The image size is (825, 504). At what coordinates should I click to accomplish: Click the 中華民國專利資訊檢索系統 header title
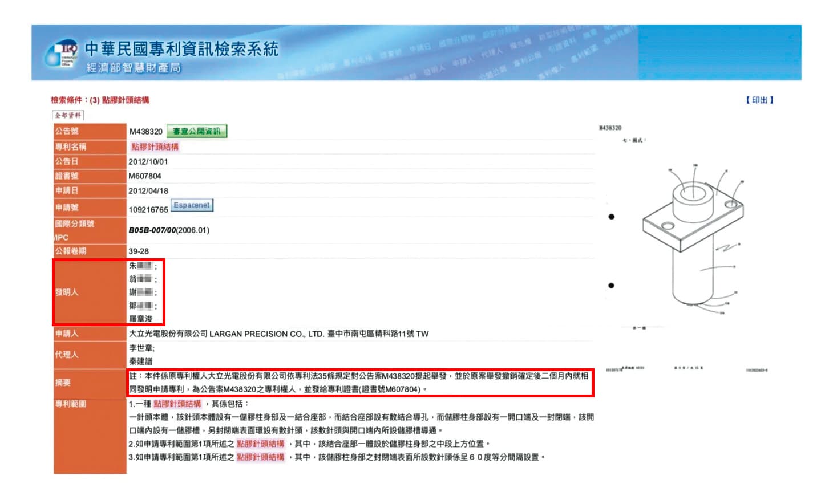point(181,49)
